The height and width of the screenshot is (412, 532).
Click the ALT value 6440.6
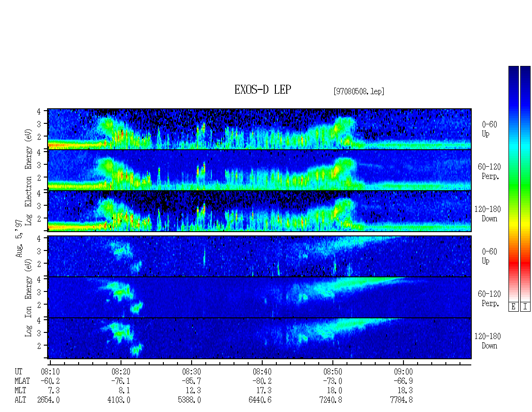(260, 400)
